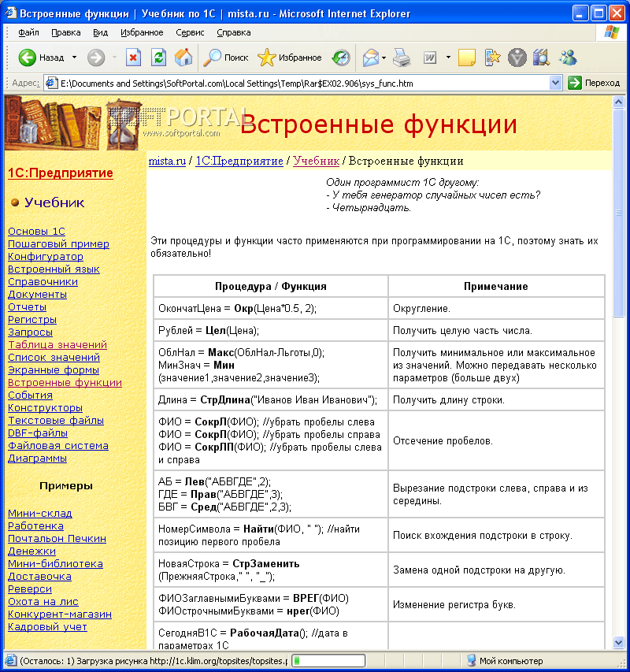Image resolution: width=630 pixels, height=672 pixels.
Task: Click the scrollbar down arrow
Action: pyautogui.click(x=618, y=642)
